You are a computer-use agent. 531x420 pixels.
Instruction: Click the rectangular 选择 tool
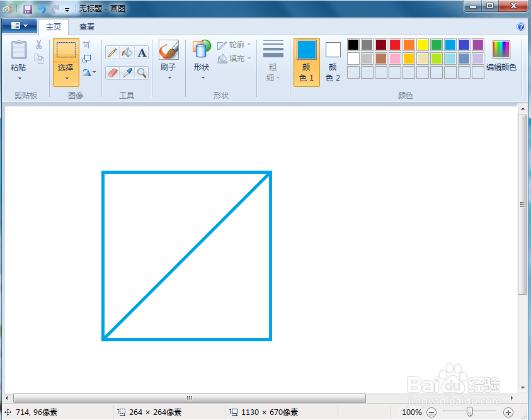click(x=66, y=50)
